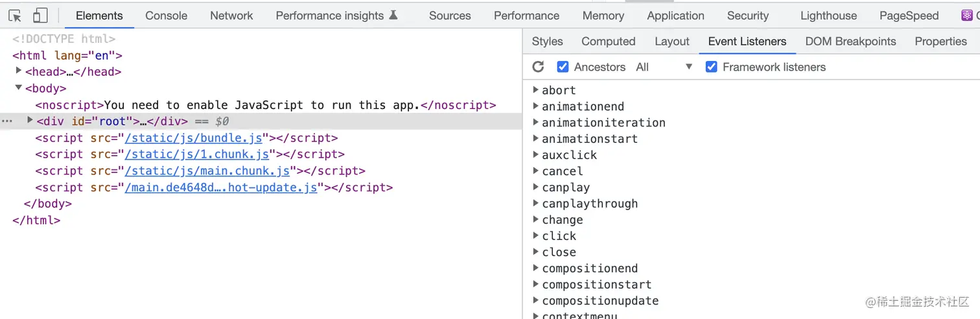Open the Performance insights tab
980x319 pixels.
336,16
